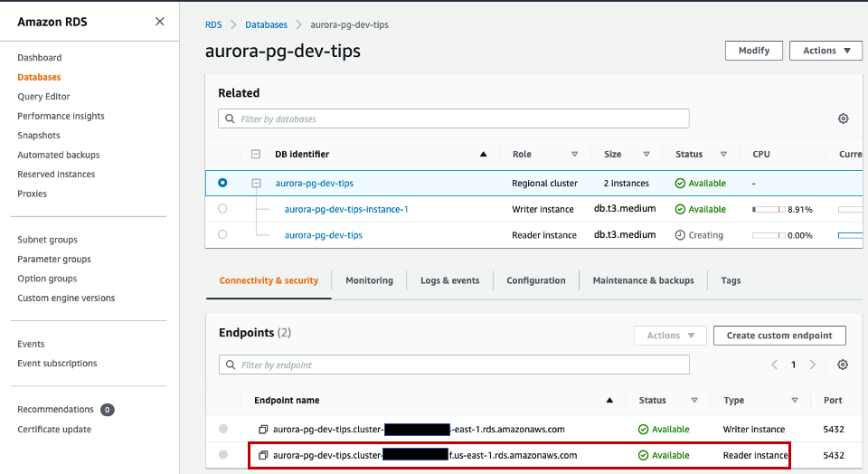The image size is (868, 474).
Task: Sort by Role column
Action: point(575,154)
